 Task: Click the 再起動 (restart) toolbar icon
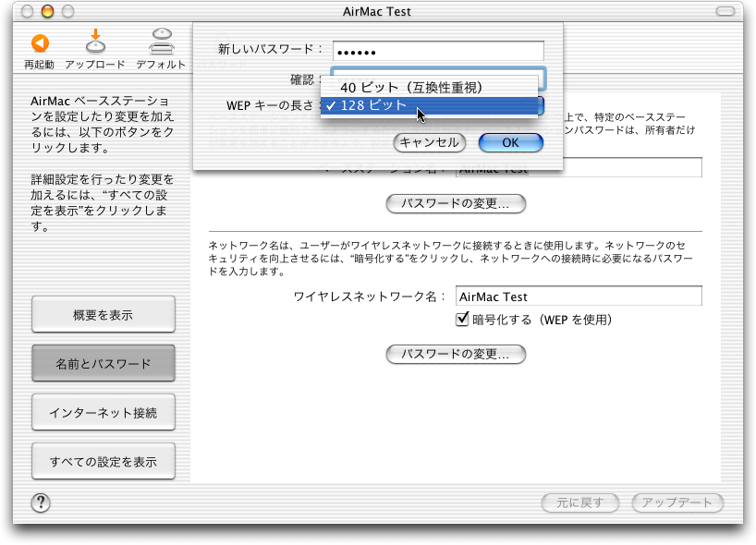click(x=39, y=44)
